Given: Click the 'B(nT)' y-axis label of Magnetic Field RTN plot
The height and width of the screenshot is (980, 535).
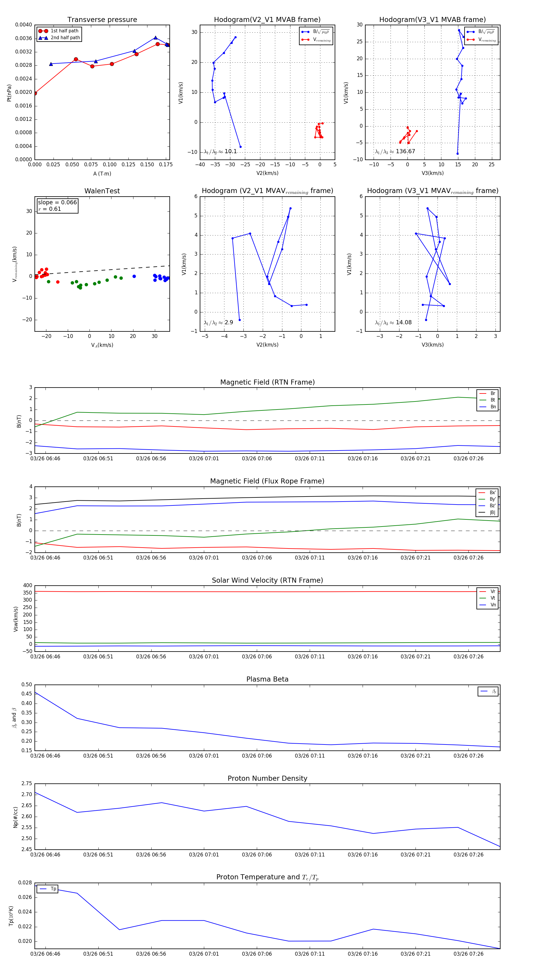Looking at the screenshot, I should (x=19, y=421).
